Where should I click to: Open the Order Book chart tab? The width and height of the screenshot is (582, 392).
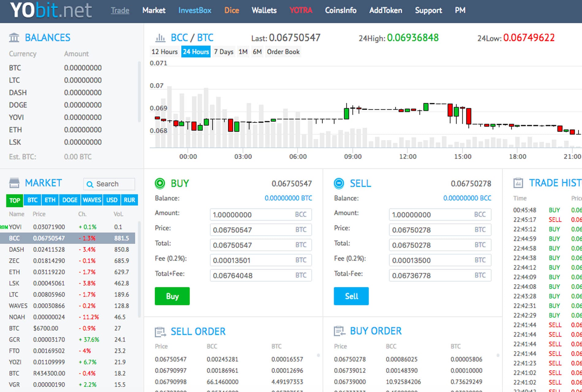(x=283, y=52)
